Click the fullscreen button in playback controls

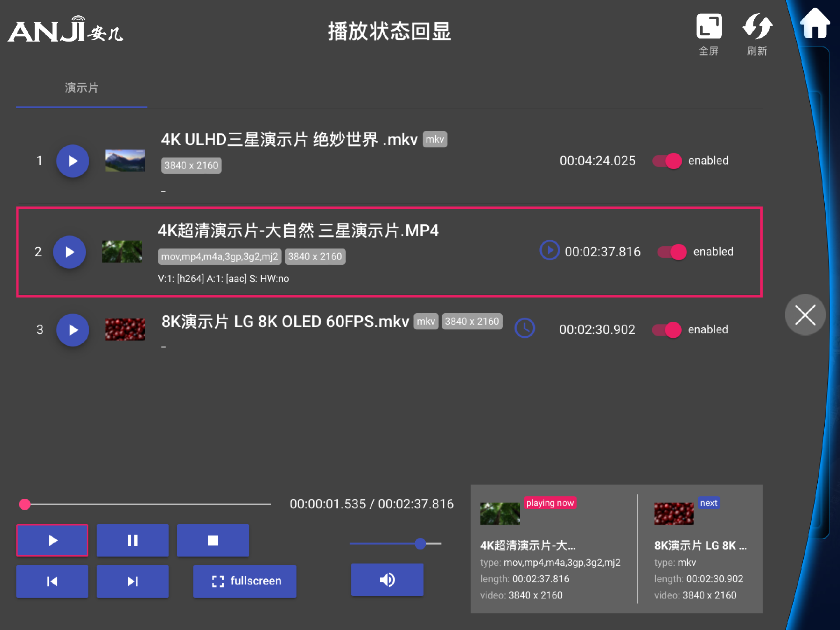pos(245,581)
